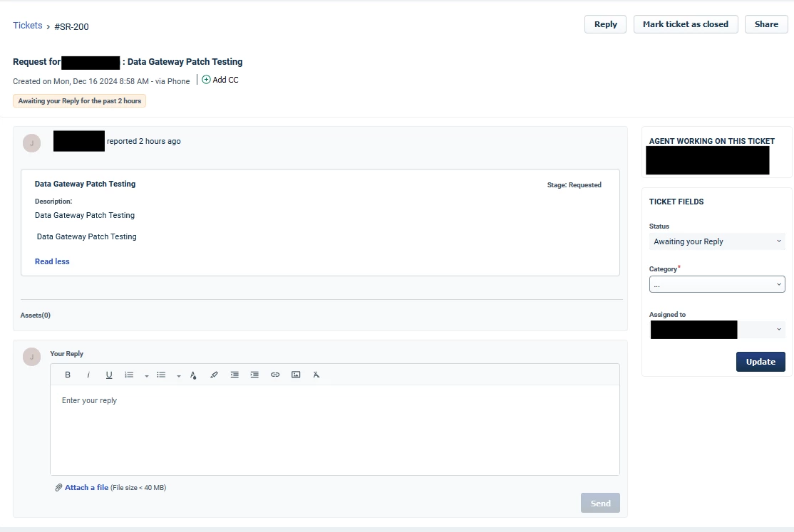The image size is (794, 532).
Task: Open the Assigned to dropdown
Action: (717, 330)
